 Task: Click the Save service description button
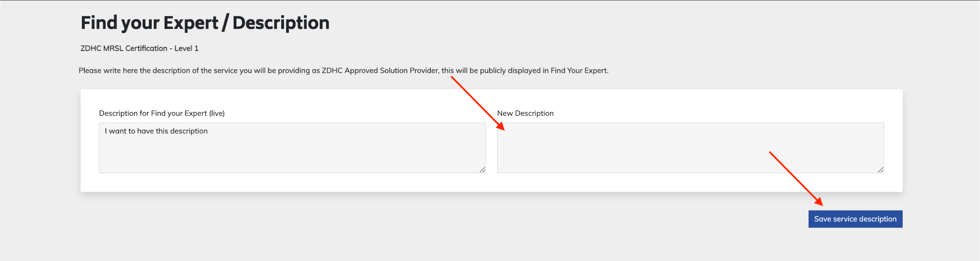click(855, 219)
